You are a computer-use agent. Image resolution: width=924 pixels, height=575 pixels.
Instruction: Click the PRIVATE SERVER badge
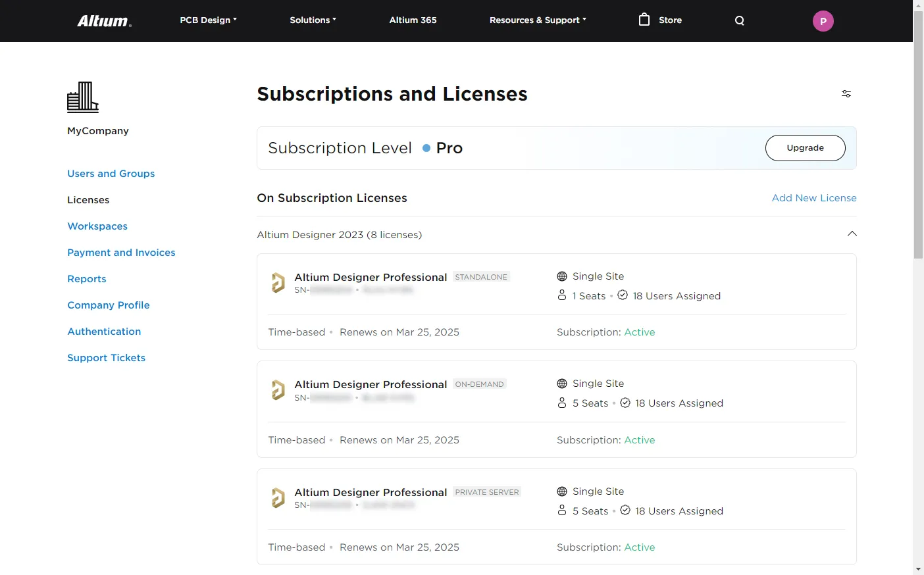[x=487, y=492]
